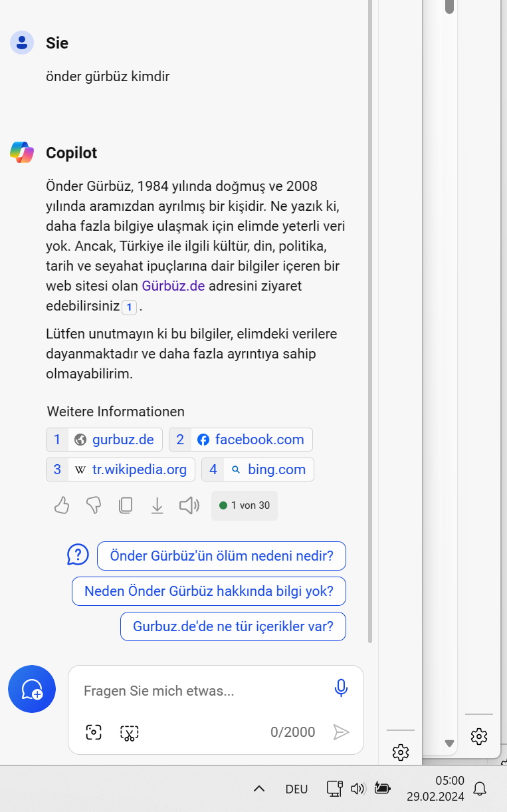Click the scroll down arrow of side panel
The height and width of the screenshot is (812, 507).
click(449, 743)
